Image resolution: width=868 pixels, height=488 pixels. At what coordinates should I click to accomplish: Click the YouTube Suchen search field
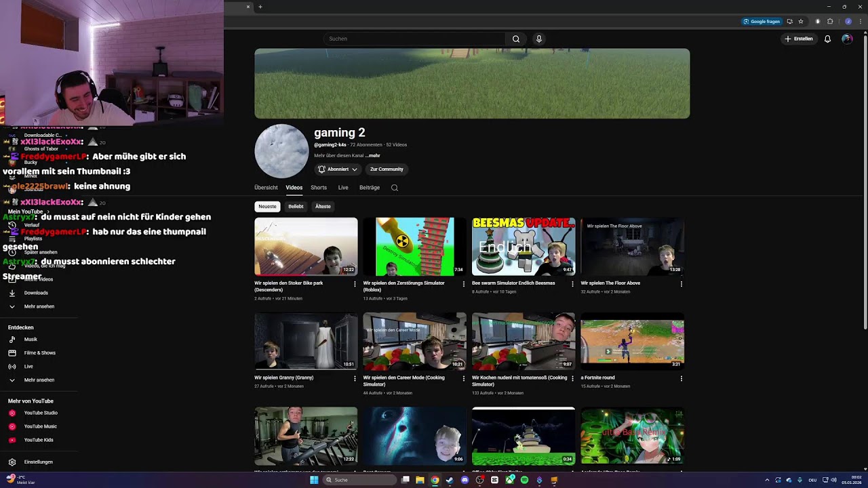click(414, 39)
